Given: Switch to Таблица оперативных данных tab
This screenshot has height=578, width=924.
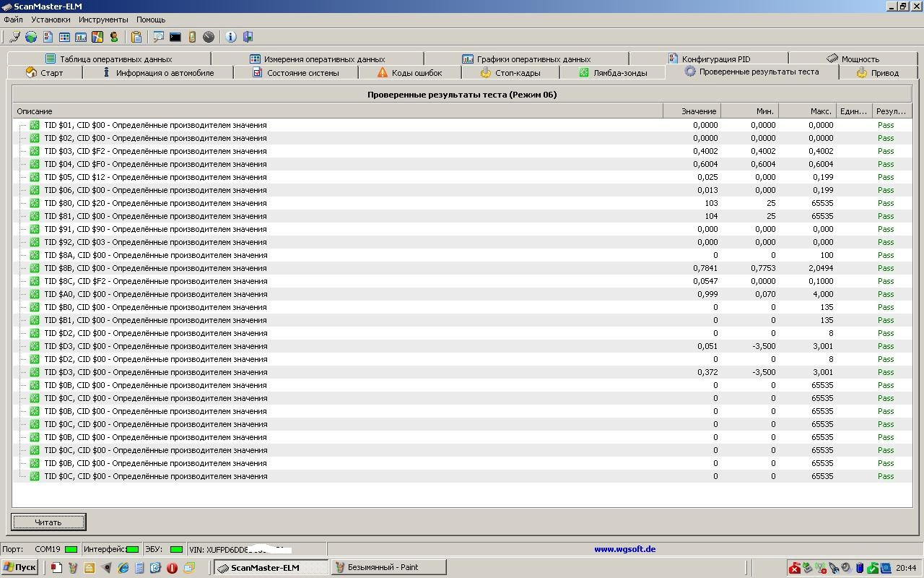Looking at the screenshot, I should [x=109, y=59].
